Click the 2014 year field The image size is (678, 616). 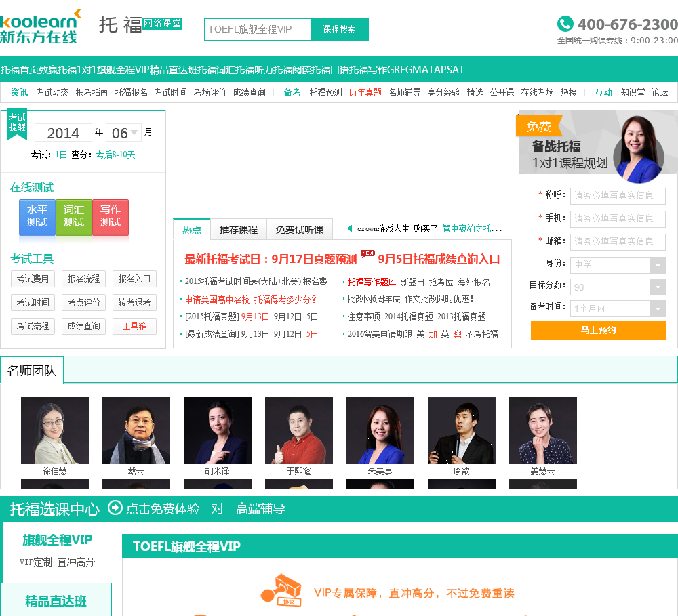tap(63, 133)
